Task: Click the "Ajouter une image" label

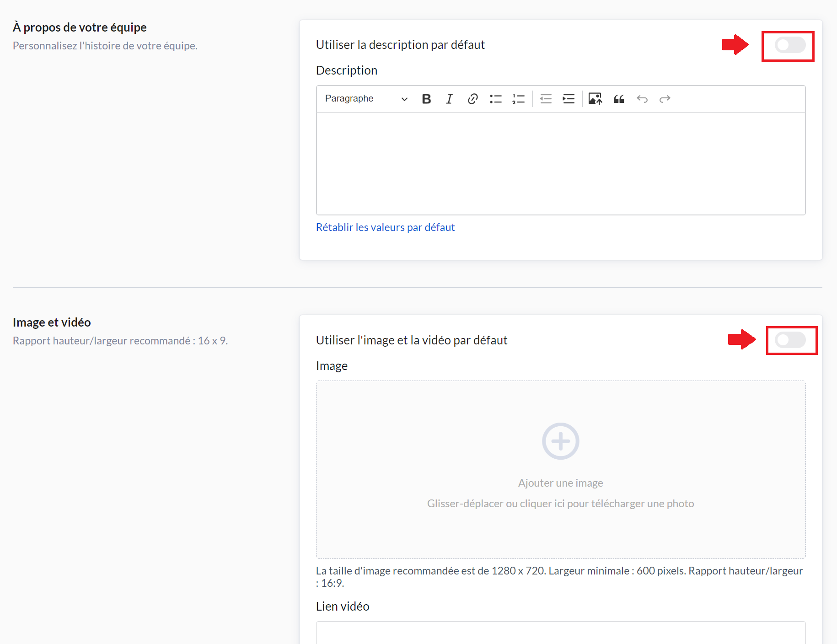Action: point(560,483)
